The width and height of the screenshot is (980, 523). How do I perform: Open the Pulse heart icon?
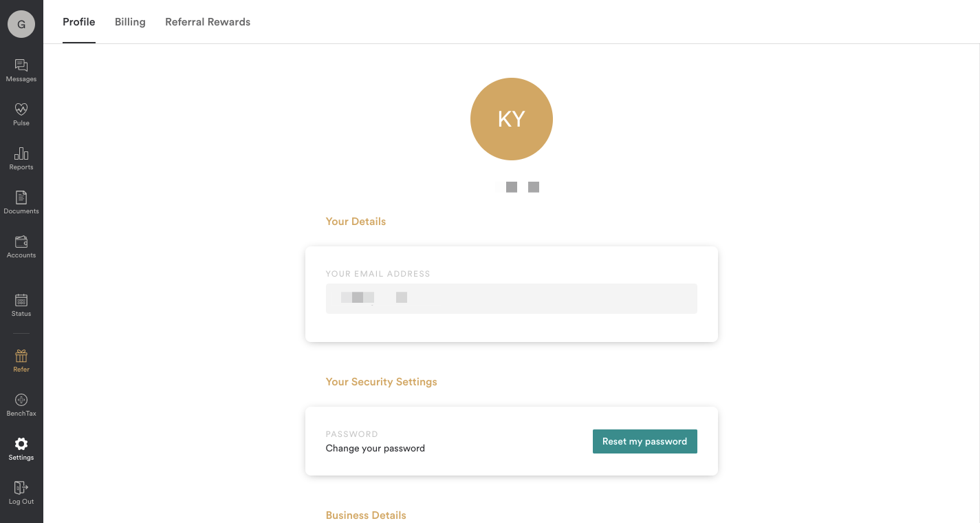[x=21, y=109]
